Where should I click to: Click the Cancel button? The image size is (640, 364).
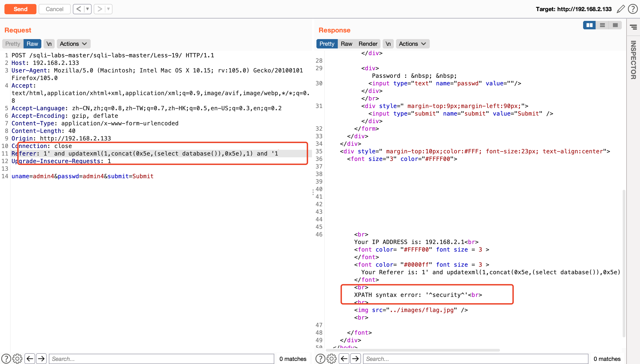(x=54, y=9)
